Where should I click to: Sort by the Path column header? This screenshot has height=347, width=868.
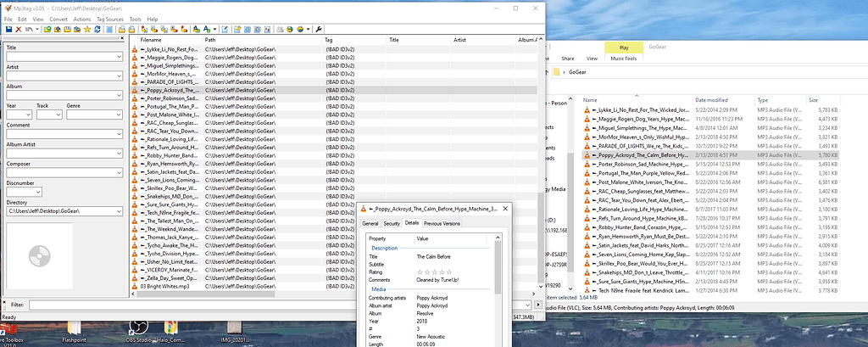(x=263, y=40)
